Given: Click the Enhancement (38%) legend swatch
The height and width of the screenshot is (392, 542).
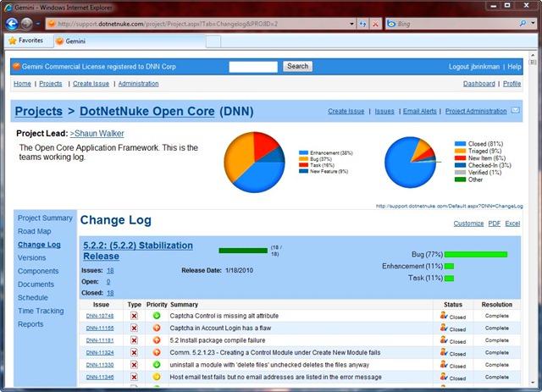Looking at the screenshot, I should (303, 152).
